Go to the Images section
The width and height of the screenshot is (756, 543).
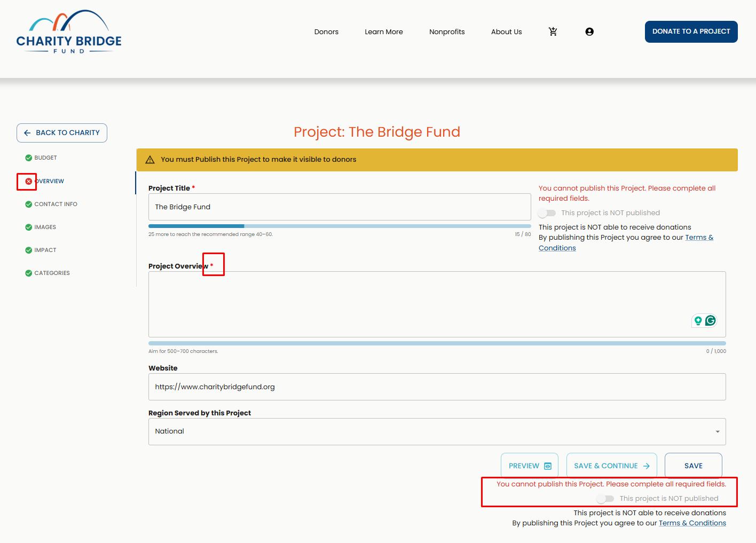[45, 227]
